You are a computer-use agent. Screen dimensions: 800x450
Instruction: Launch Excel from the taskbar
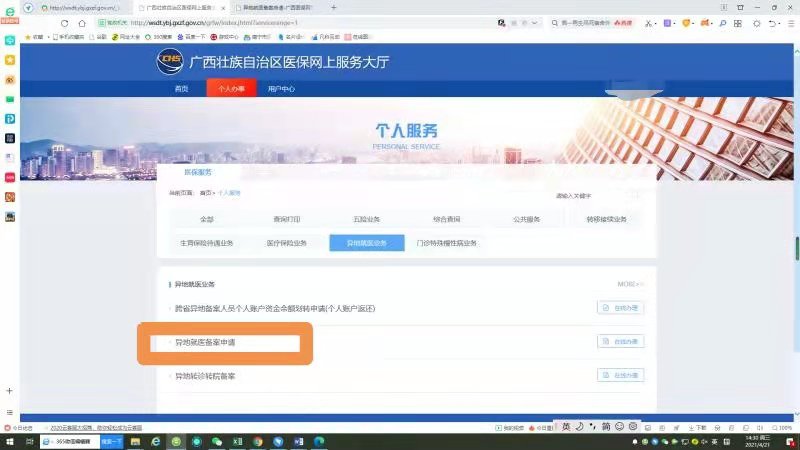click(236, 440)
